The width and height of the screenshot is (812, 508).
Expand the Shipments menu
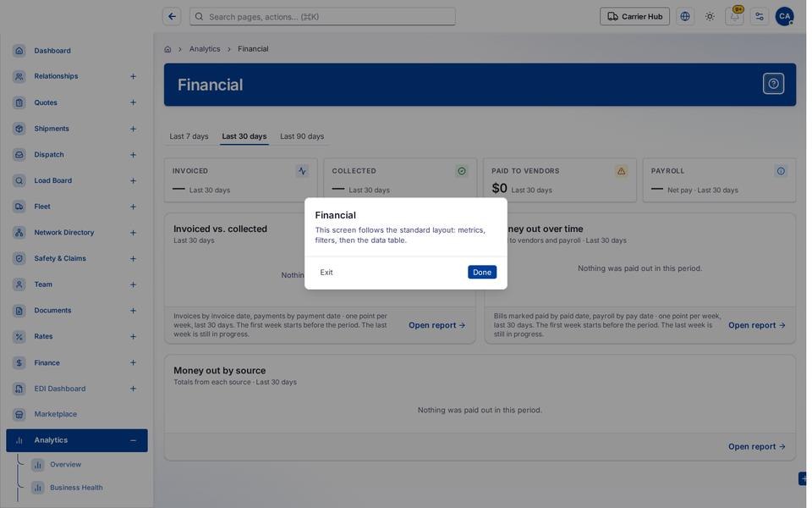click(133, 129)
